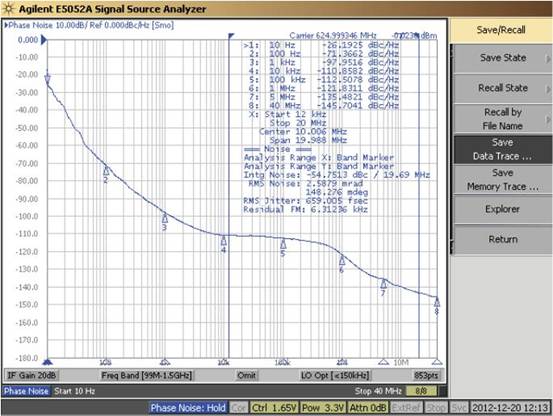Select marker 8 triangle at 40 MHz
Viewport: 553px width, 416px height.
(437, 302)
